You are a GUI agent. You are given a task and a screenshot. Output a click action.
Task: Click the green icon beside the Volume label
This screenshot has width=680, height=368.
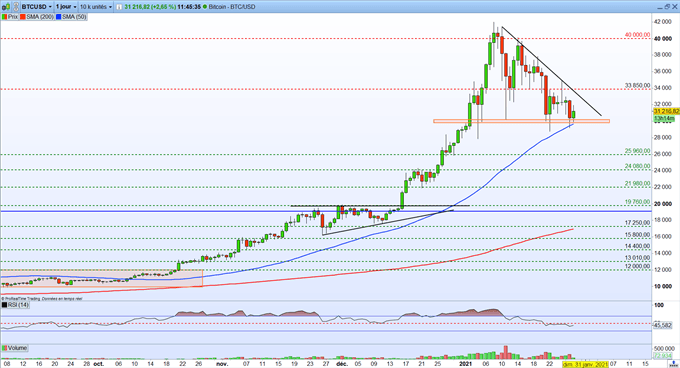pos(4,348)
